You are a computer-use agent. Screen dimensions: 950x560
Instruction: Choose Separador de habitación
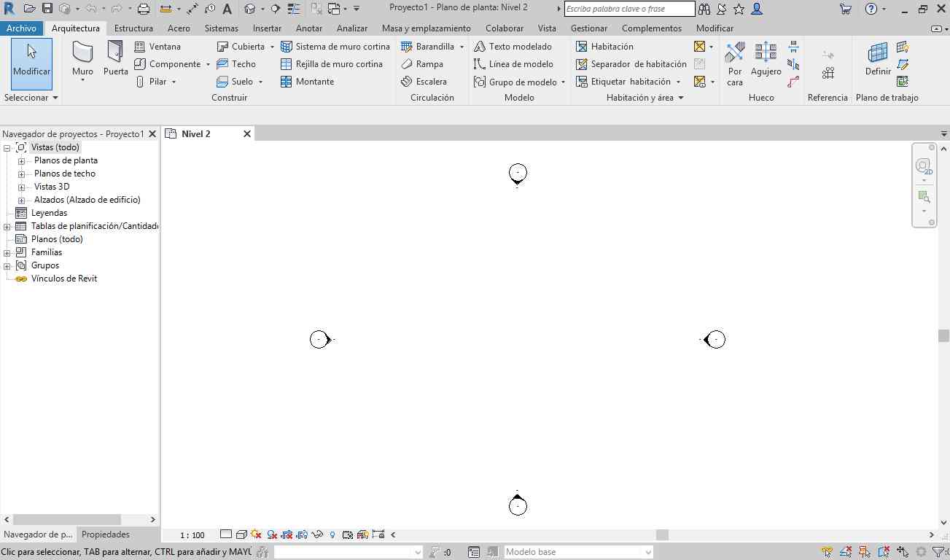click(631, 63)
